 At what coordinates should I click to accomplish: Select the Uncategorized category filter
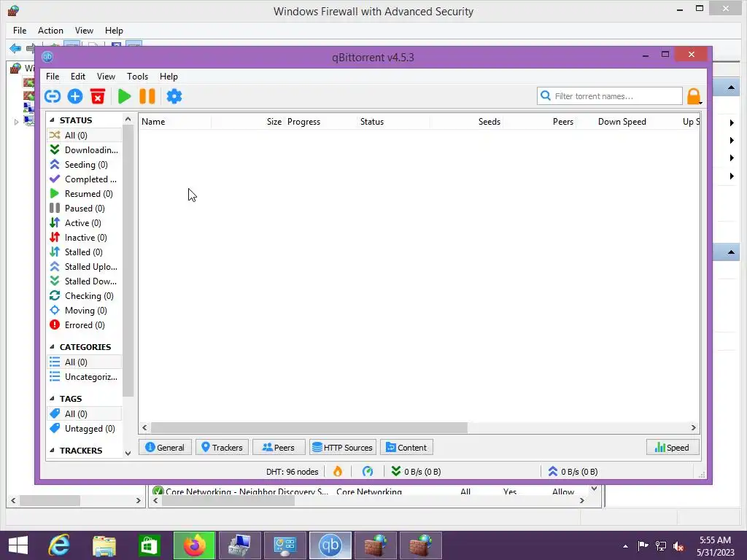(x=85, y=377)
